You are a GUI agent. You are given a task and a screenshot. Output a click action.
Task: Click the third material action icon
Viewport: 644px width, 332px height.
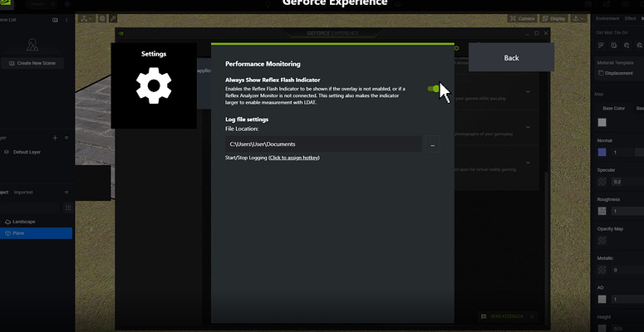627,46
